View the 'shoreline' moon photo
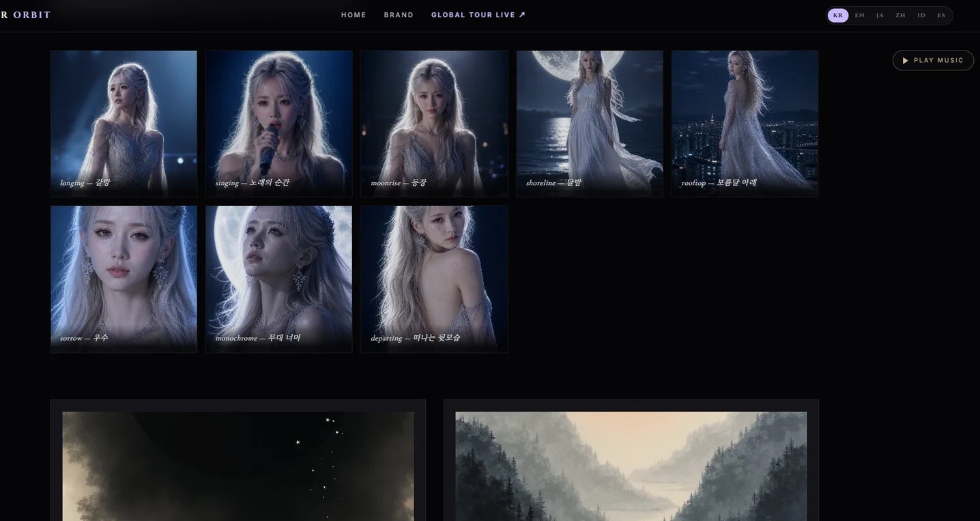 [590, 124]
